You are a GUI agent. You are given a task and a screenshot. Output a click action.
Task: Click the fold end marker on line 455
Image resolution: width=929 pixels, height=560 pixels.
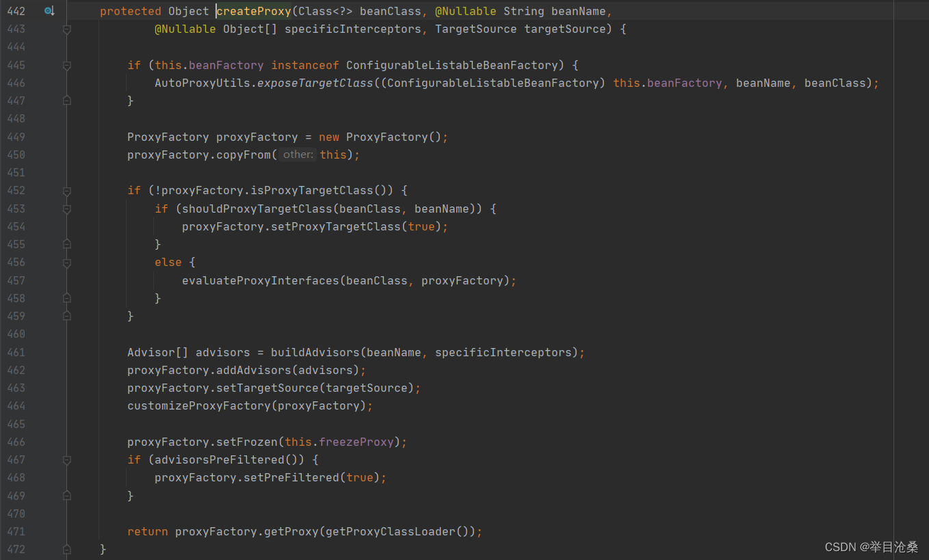[67, 244]
